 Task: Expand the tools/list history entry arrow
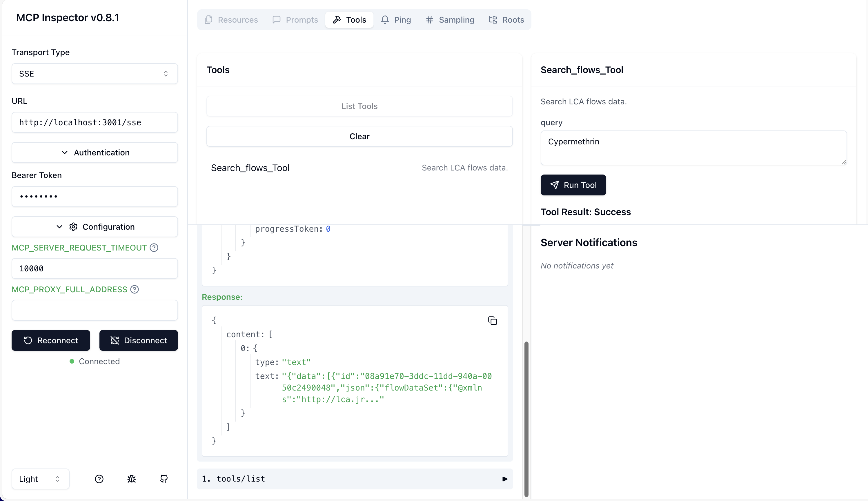[x=504, y=479]
